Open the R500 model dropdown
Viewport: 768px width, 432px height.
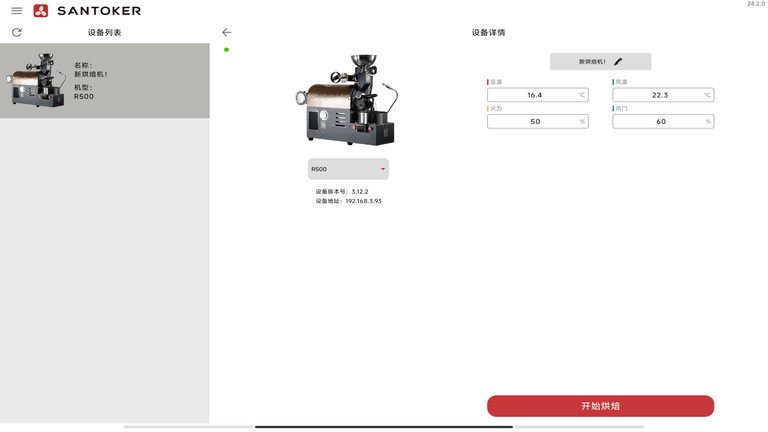coord(347,169)
